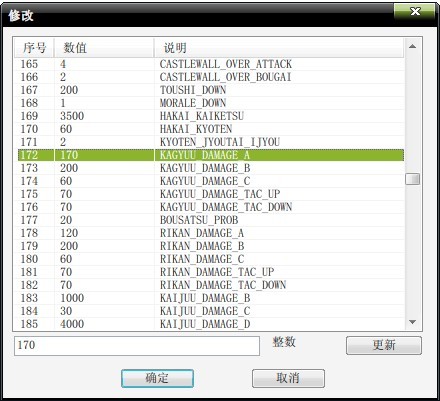Image resolution: width=440 pixels, height=401 pixels.
Task: Click the scrollbar down arrow
Action: (412, 322)
